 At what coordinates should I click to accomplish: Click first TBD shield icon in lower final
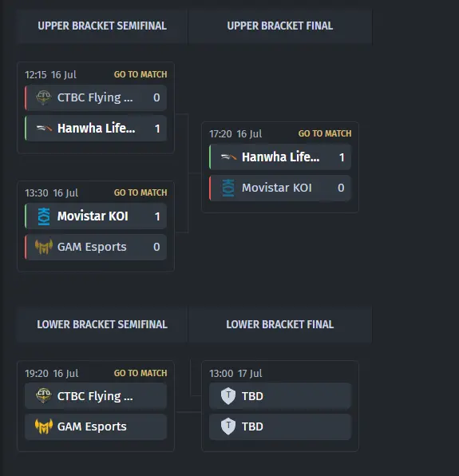[228, 396]
